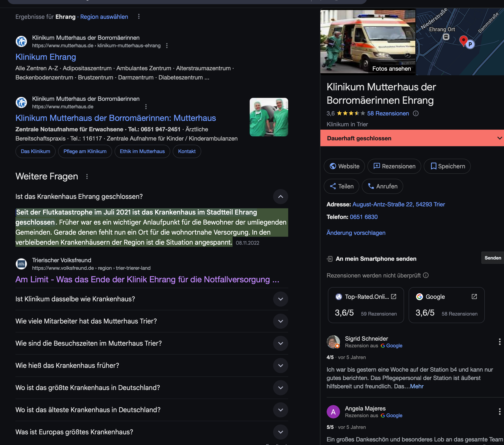
Task: Expand 'Ist Klinikum dasselbe wie Krankenhaus?'
Action: [x=281, y=299]
